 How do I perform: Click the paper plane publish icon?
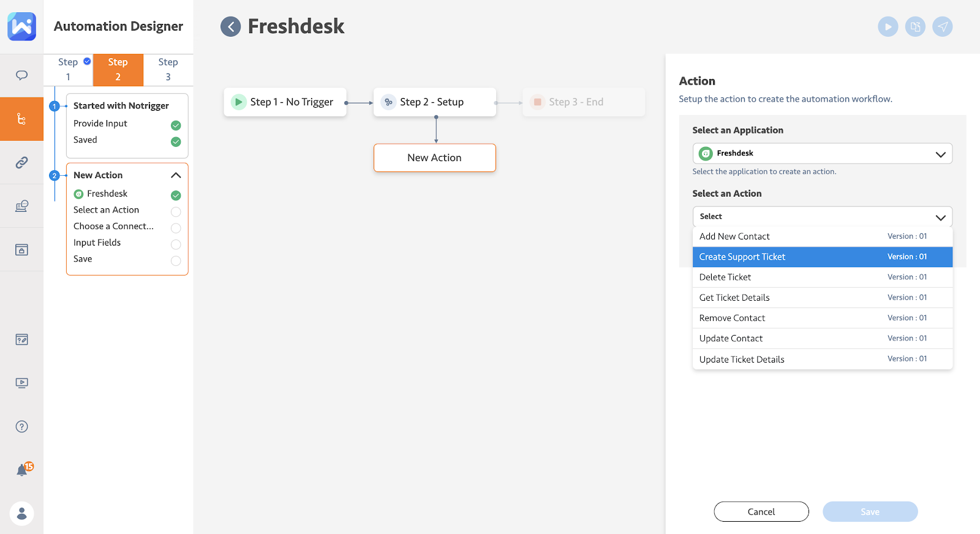[943, 26]
